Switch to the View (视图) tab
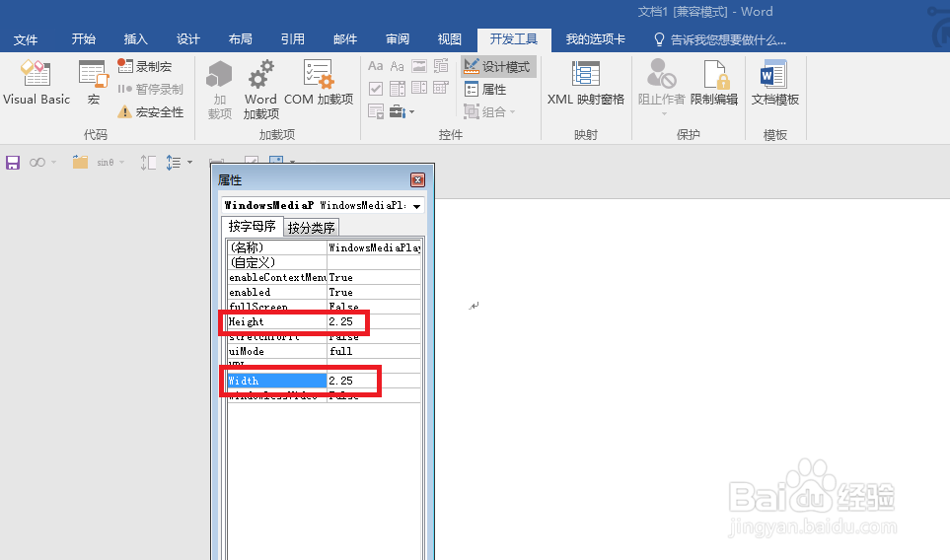The height and width of the screenshot is (560, 950). pyautogui.click(x=450, y=39)
